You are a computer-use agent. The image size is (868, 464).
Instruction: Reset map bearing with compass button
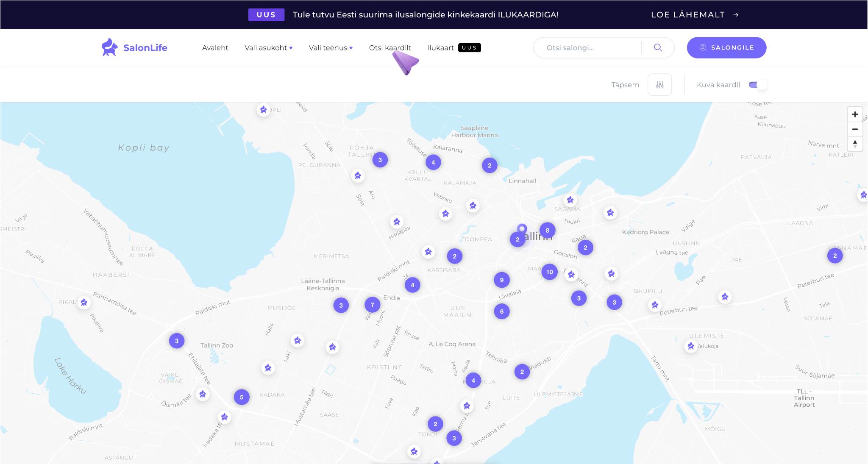855,144
